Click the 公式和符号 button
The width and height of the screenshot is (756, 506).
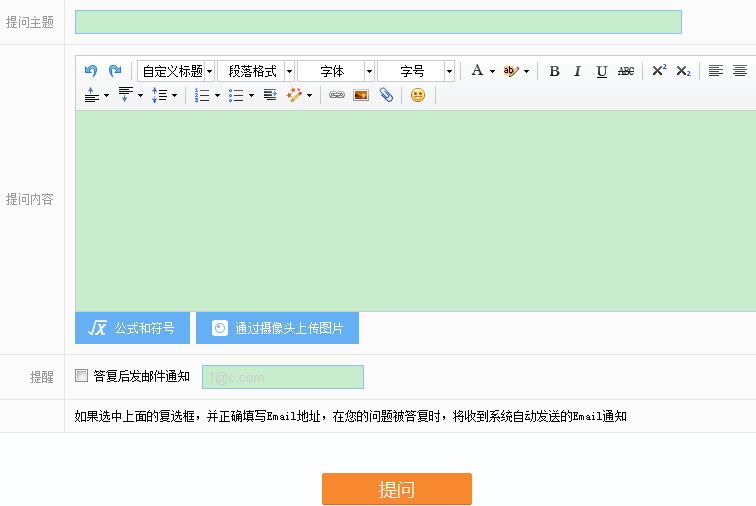point(132,328)
